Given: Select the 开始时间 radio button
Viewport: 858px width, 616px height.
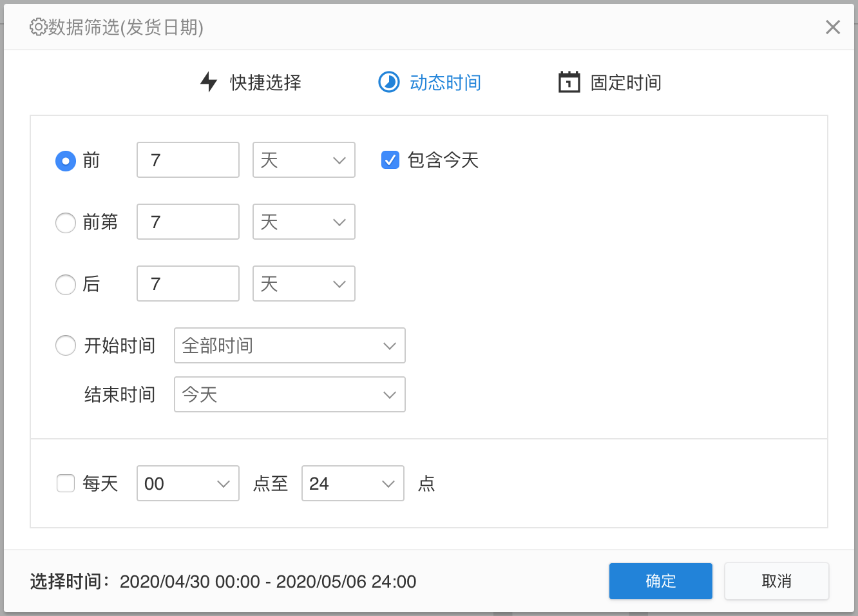Looking at the screenshot, I should pos(66,346).
